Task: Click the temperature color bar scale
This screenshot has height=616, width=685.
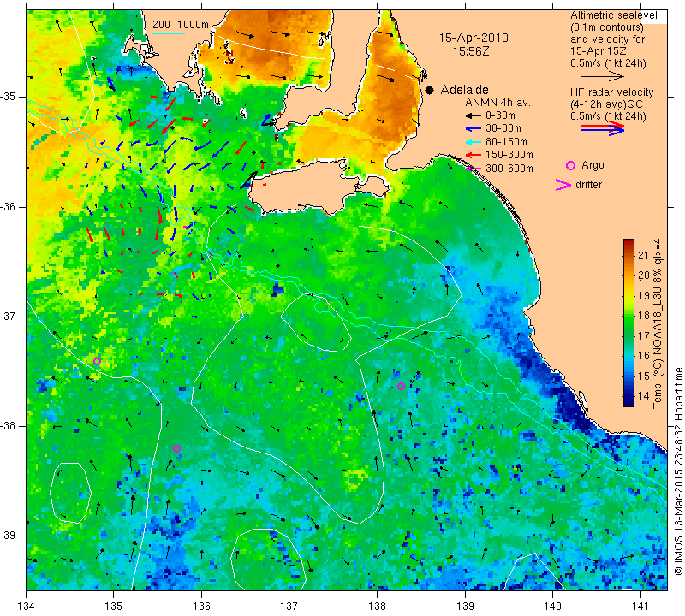Action: coord(628,323)
